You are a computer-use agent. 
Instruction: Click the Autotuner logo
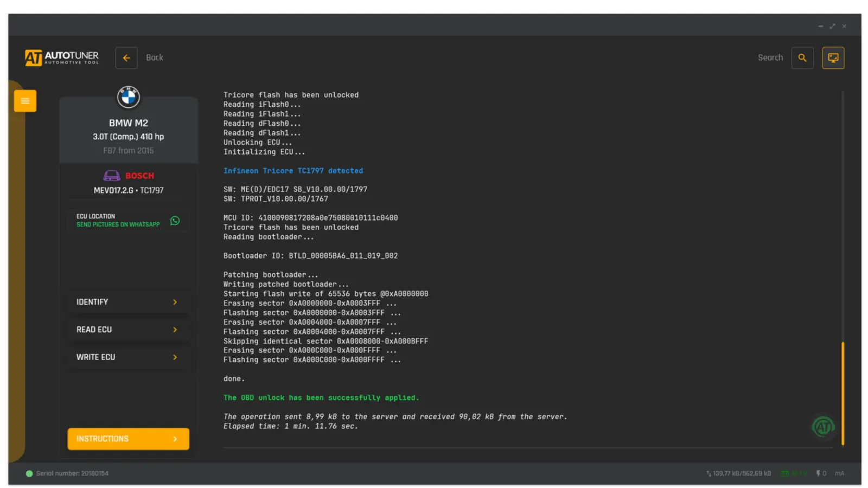click(x=61, y=57)
